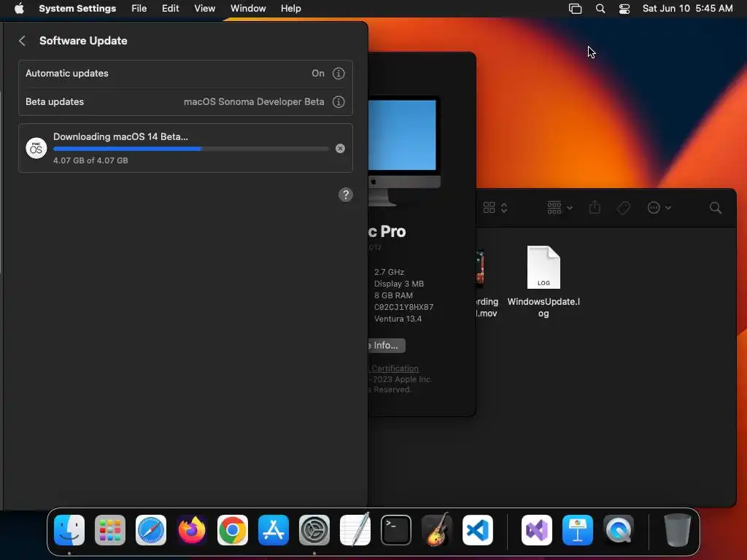Click System Settings icon in Dock
The image size is (747, 560).
pyautogui.click(x=314, y=530)
